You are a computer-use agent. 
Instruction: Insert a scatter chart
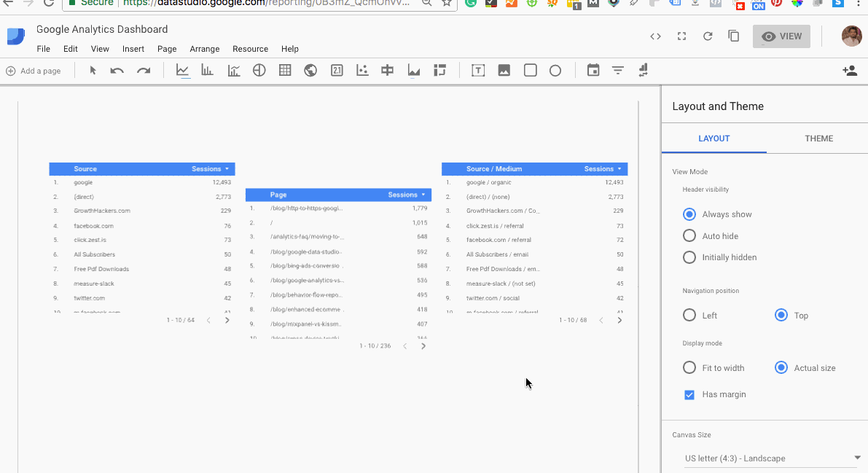(361, 70)
